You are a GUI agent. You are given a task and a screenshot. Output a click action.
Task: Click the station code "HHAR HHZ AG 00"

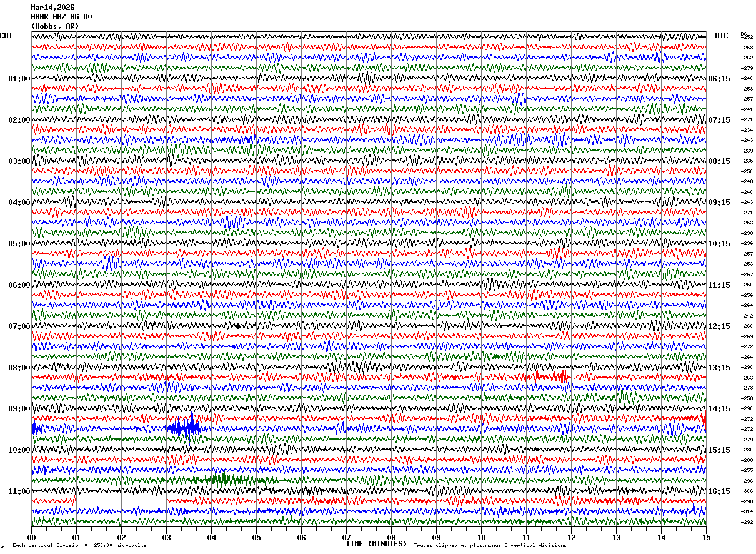(x=61, y=17)
